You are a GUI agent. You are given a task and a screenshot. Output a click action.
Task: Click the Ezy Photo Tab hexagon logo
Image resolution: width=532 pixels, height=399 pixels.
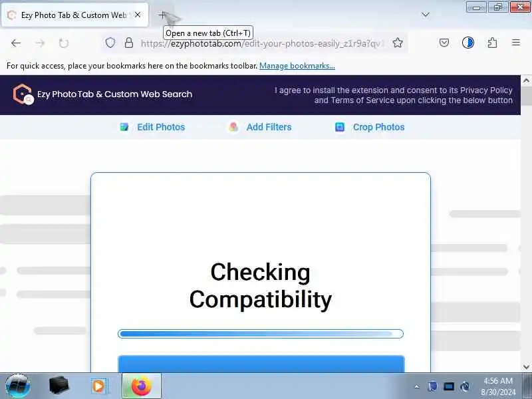[x=23, y=94]
